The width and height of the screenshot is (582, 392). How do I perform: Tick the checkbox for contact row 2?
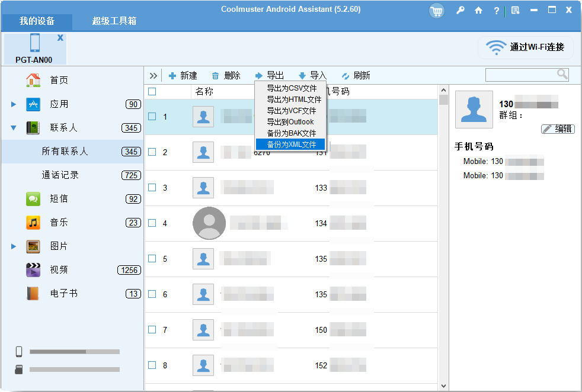point(152,152)
